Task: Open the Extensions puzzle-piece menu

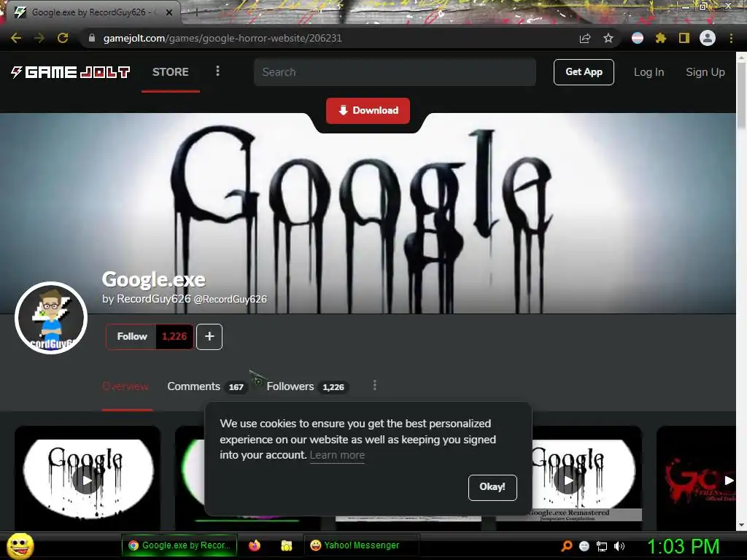Action: [660, 38]
